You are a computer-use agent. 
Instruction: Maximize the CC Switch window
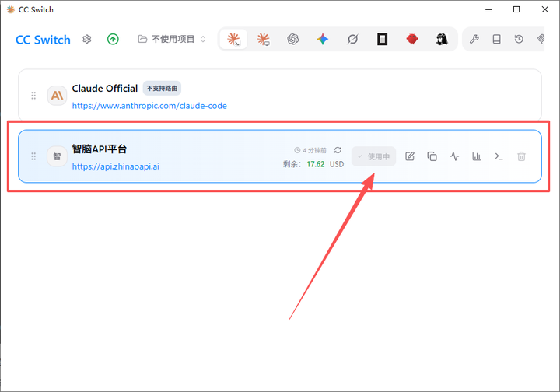tap(516, 9)
